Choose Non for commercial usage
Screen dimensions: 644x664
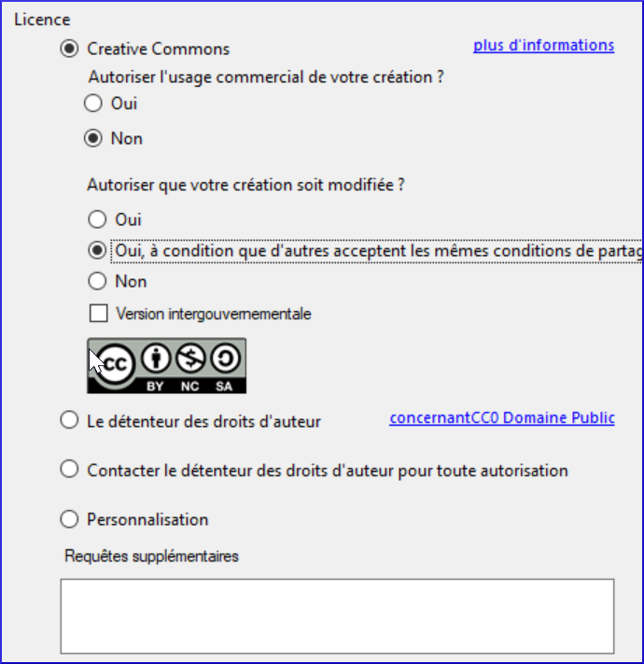[94, 138]
